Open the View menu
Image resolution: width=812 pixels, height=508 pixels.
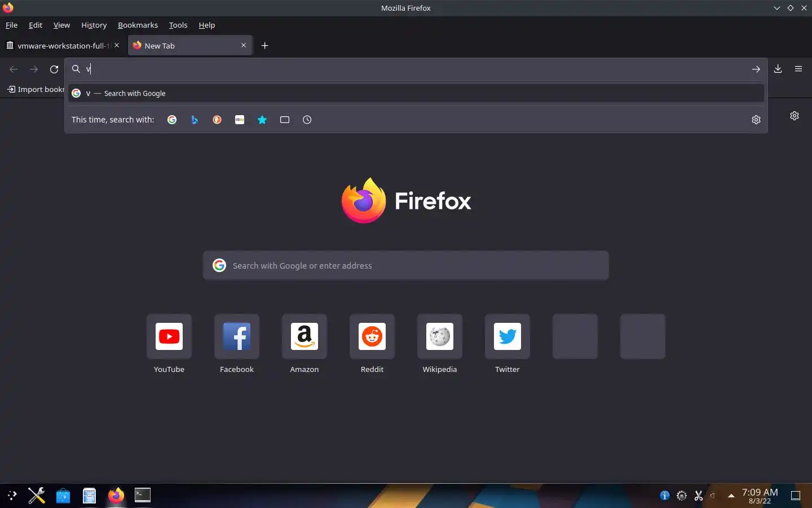(61, 25)
